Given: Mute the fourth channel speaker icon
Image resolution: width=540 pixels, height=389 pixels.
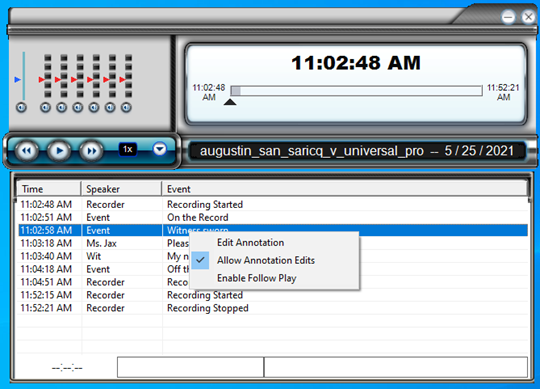Looking at the screenshot, I should (94, 108).
